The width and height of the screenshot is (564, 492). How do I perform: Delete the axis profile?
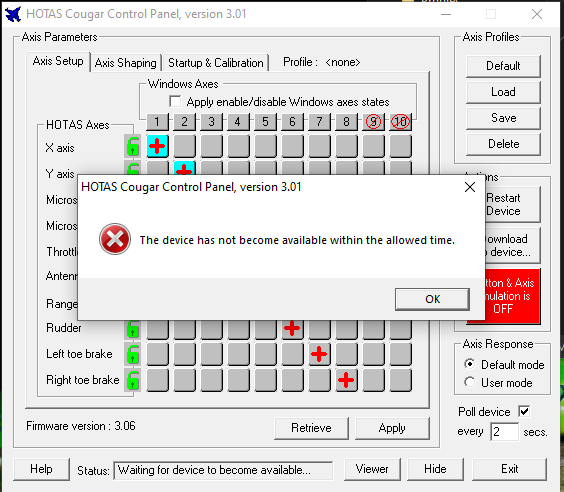click(x=503, y=144)
